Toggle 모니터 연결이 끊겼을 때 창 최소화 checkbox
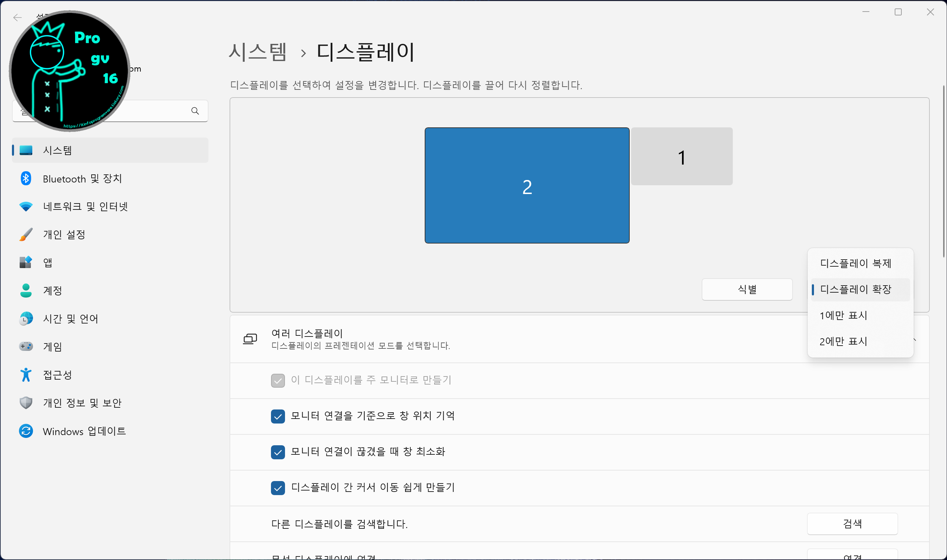 pos(278,452)
